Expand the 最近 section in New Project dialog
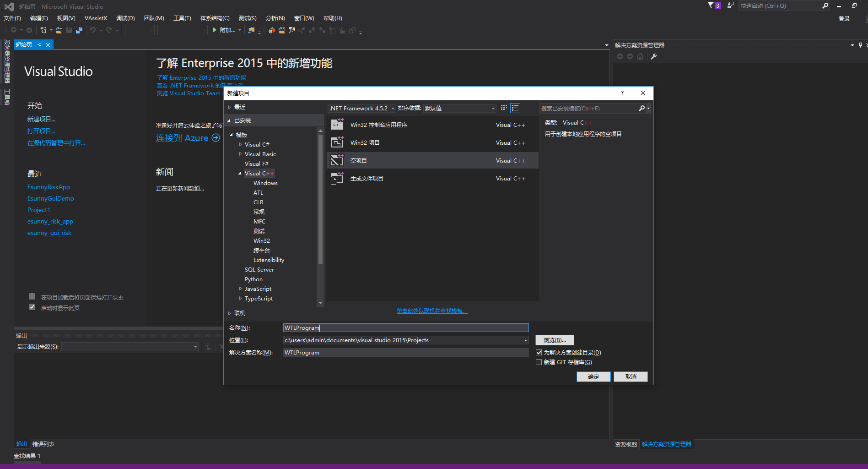868x469 pixels. (x=230, y=107)
